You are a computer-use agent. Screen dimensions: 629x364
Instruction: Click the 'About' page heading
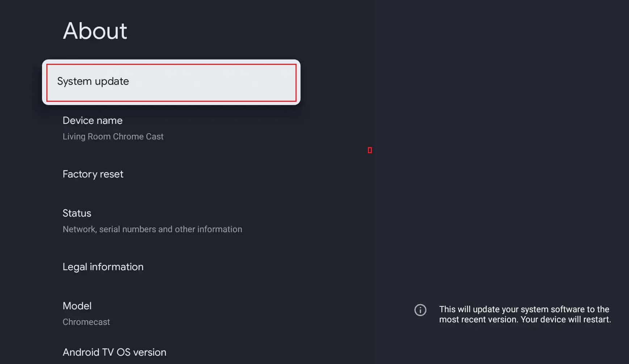coord(95,31)
